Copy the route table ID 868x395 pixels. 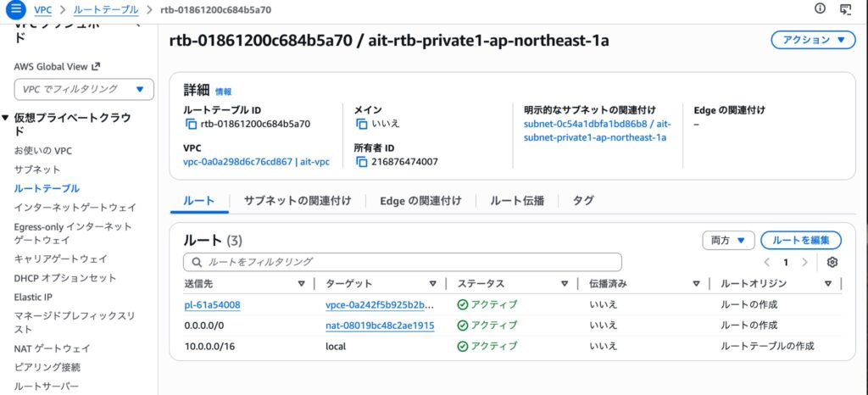tap(191, 124)
